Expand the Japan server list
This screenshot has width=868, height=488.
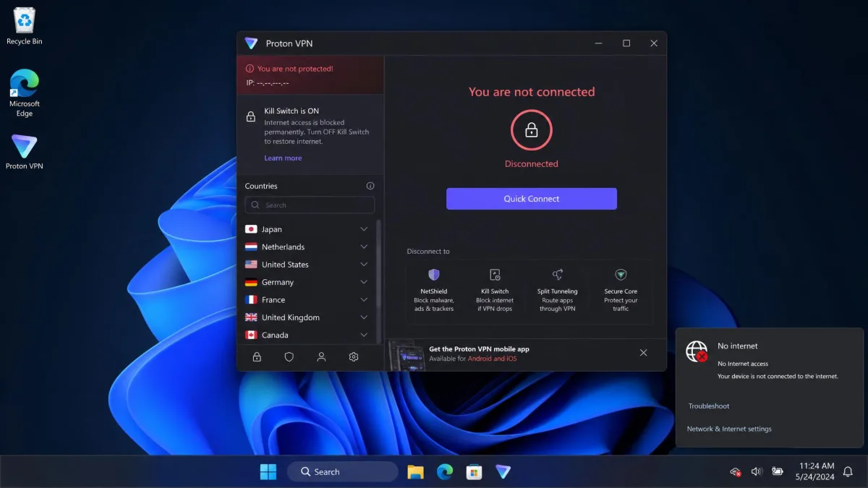pyautogui.click(x=364, y=229)
